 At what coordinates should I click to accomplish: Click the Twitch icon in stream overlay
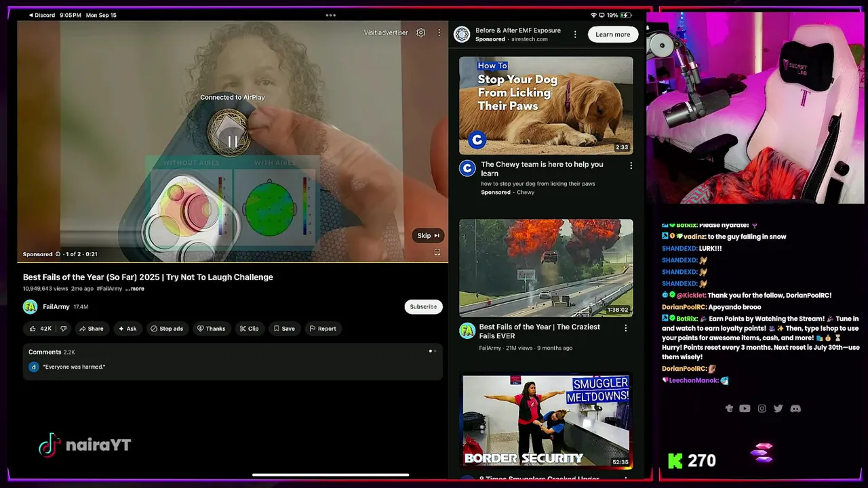click(729, 409)
